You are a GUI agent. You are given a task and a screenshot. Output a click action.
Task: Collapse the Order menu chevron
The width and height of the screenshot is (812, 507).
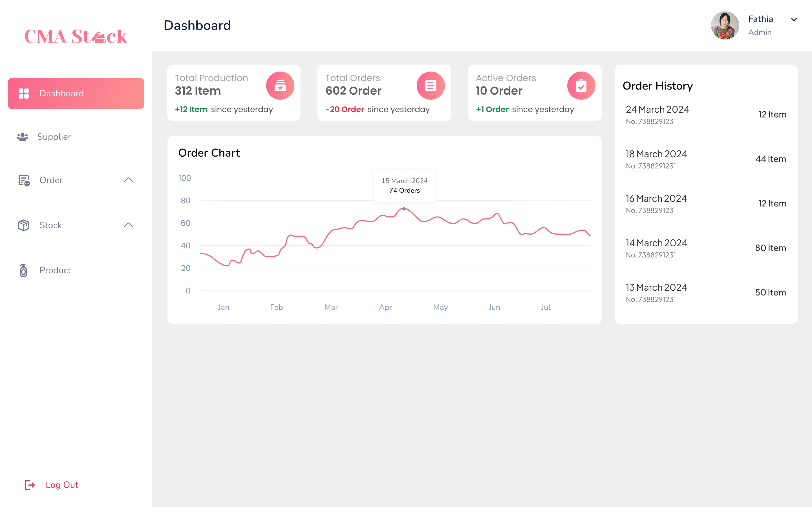(129, 180)
